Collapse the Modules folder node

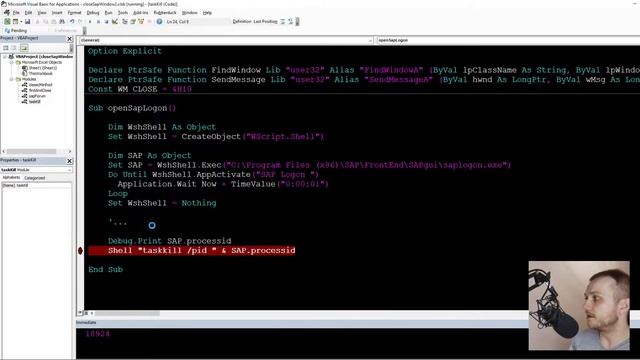[x=12, y=79]
